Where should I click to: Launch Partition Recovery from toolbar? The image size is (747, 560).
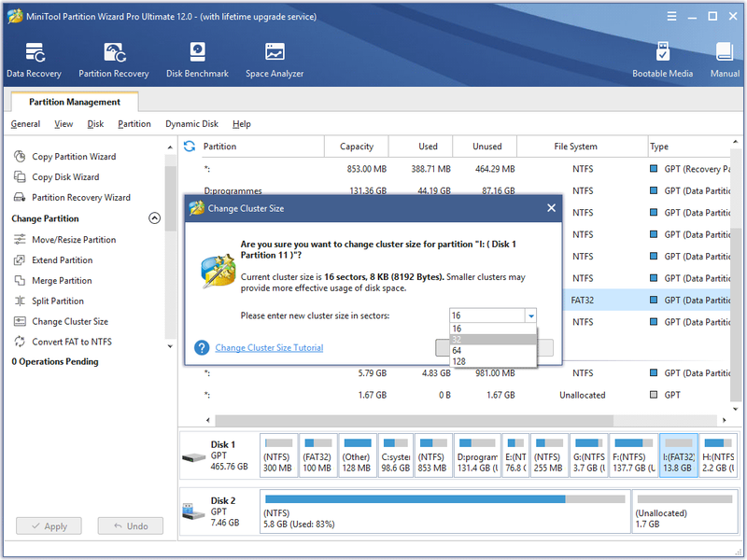tap(113, 60)
